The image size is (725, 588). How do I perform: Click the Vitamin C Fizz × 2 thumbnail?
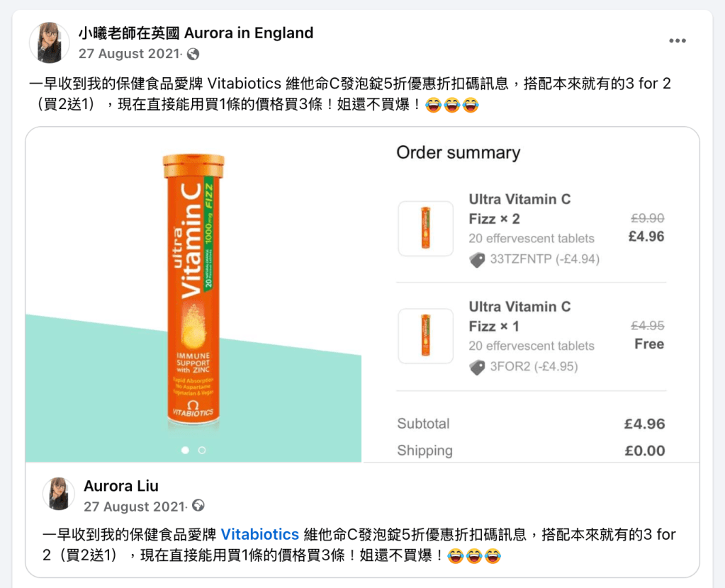425,228
